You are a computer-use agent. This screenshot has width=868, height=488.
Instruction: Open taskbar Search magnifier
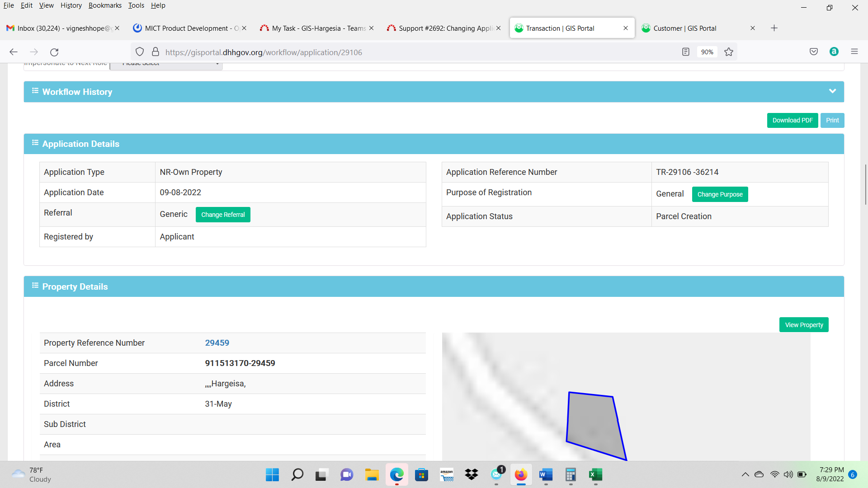(297, 474)
